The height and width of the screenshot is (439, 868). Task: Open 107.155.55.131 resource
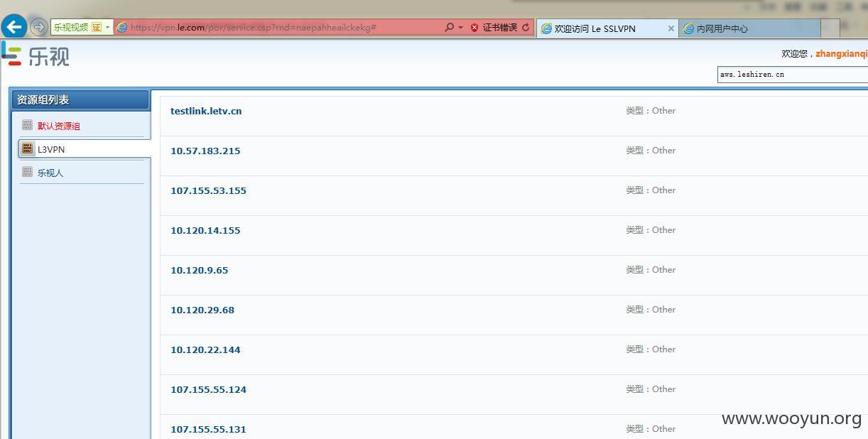[208, 429]
